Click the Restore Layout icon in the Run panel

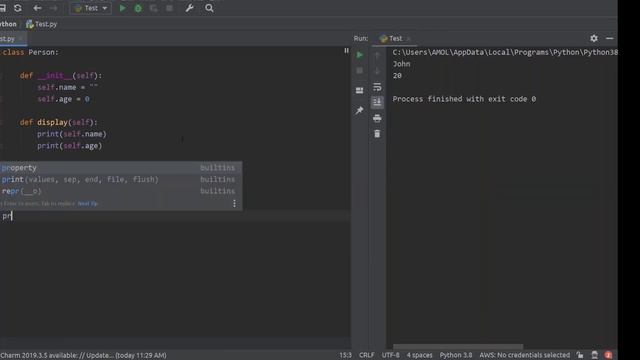click(x=360, y=90)
